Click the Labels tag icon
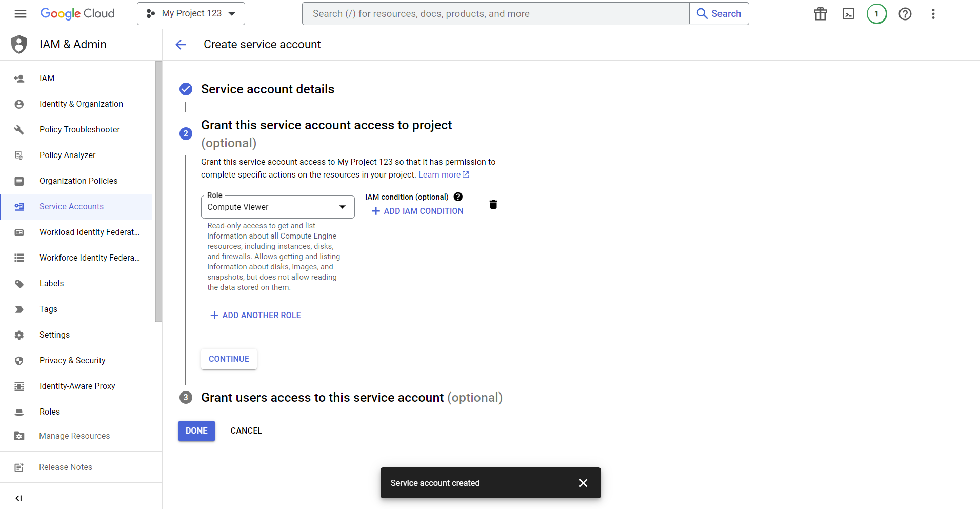The height and width of the screenshot is (509, 980). pyautogui.click(x=19, y=284)
